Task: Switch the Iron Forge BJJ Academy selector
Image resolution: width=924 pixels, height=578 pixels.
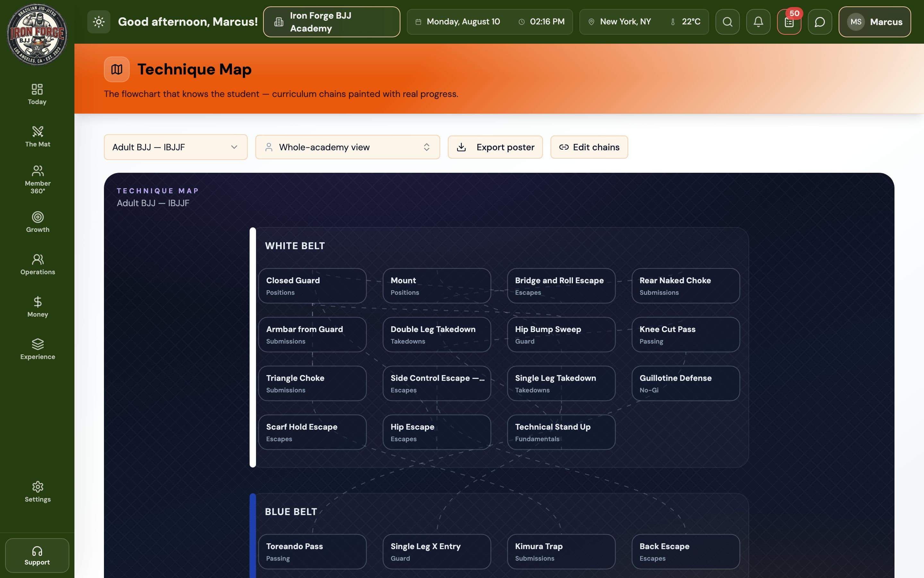Action: point(331,22)
